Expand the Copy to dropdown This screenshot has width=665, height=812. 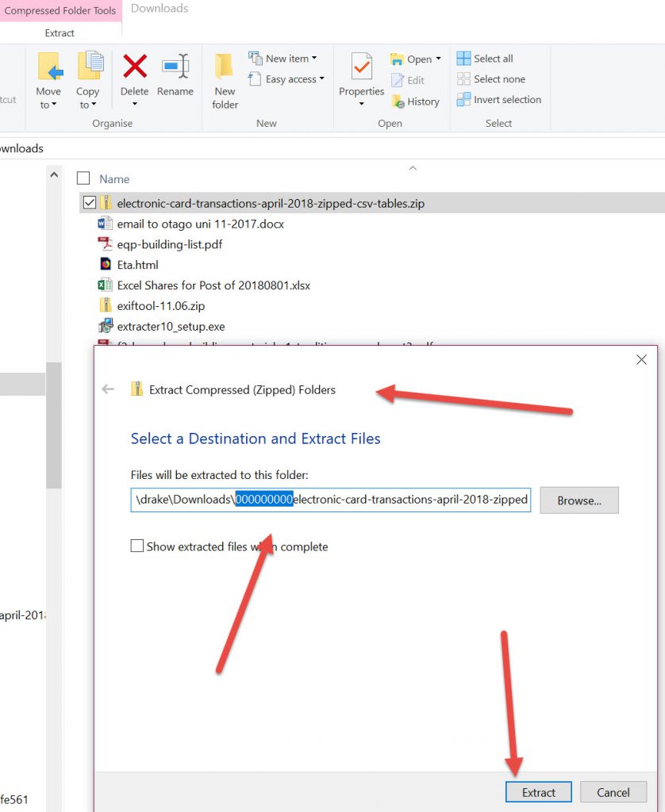87,105
